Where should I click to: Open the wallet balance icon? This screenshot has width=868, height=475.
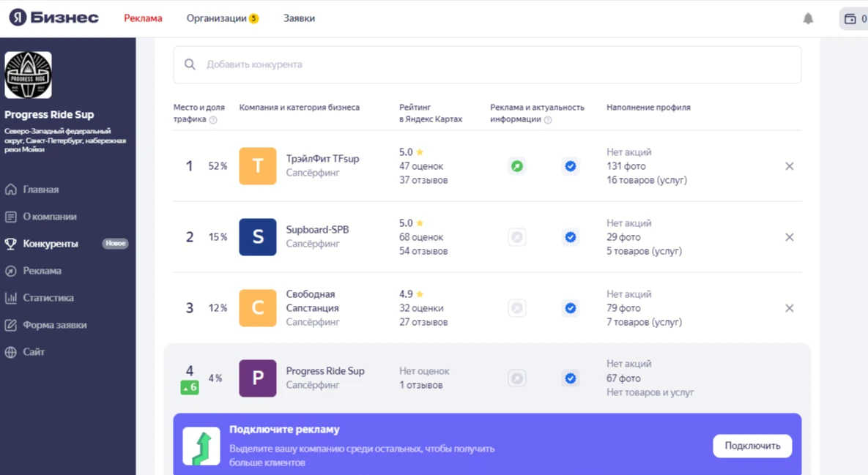[x=850, y=19]
